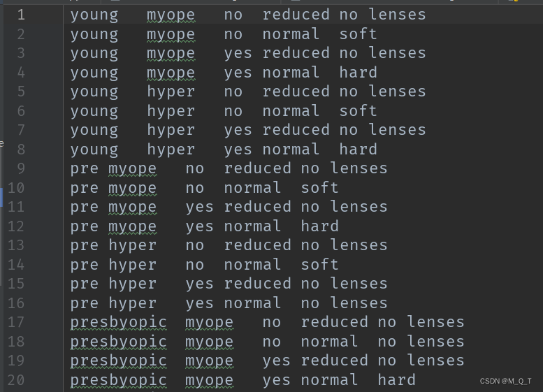Click line number 13 in the gutter
The height and width of the screenshot is (392, 543).
pos(16,245)
